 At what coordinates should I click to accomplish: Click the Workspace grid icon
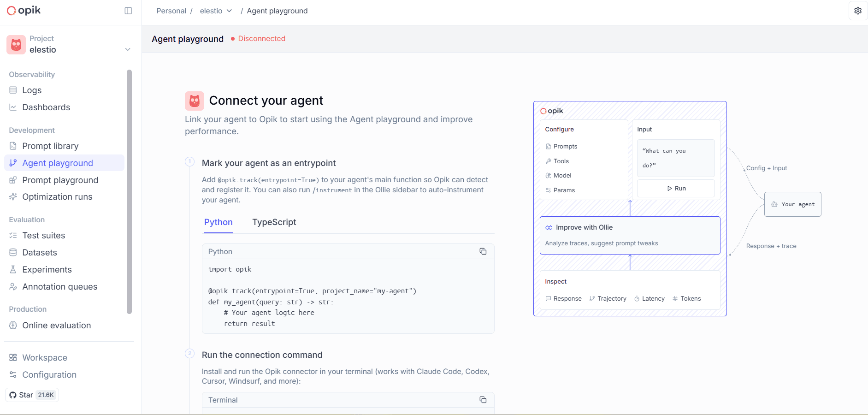pos(13,358)
